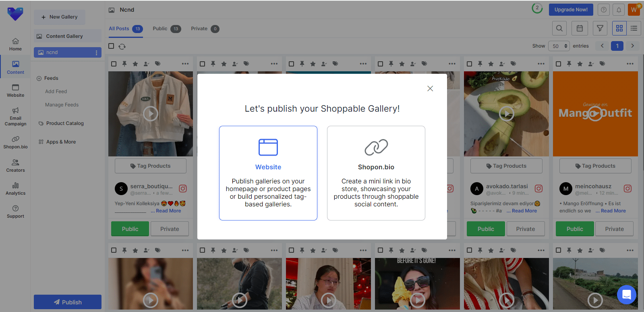Close the publish Shoppable Gallery dialog
Image resolution: width=644 pixels, height=312 pixels.
point(430,89)
